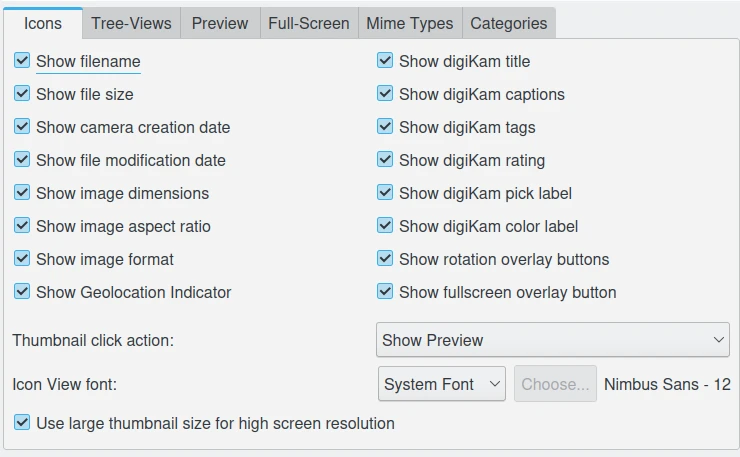740x457 pixels.
Task: Open Thumbnail click action dropdown
Action: coord(552,340)
